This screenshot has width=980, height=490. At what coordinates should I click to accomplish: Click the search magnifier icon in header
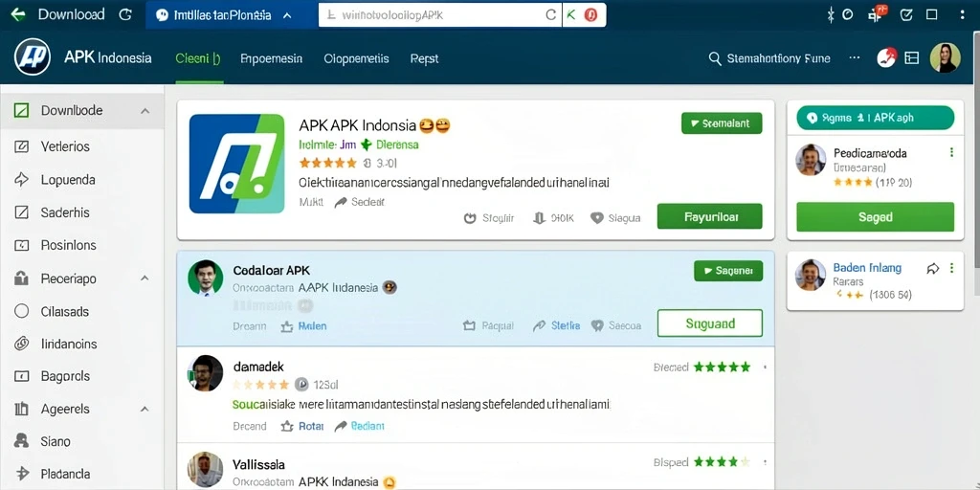click(715, 58)
